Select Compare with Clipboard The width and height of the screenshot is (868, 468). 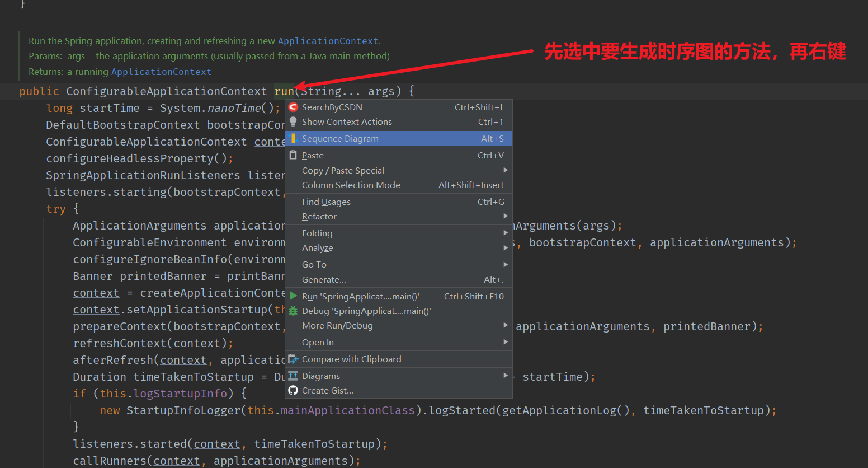click(x=399, y=359)
